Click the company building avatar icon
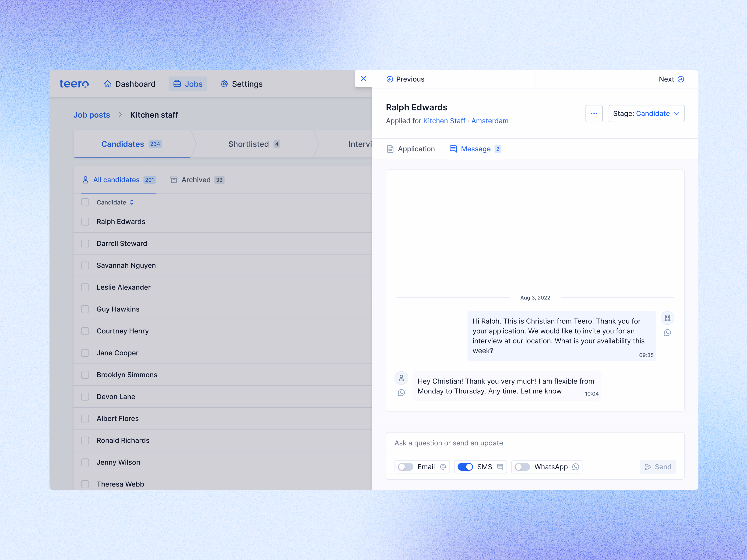747x560 pixels. pyautogui.click(x=667, y=318)
